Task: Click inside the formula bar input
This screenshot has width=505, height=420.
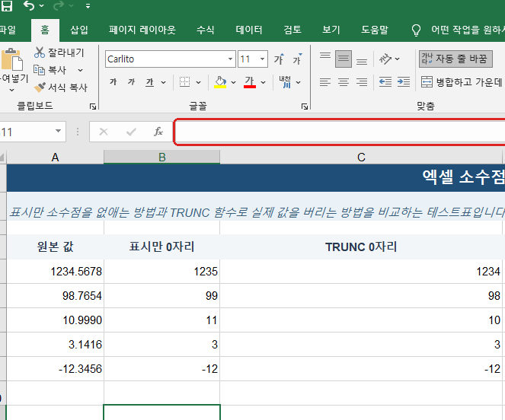Action: pos(340,132)
